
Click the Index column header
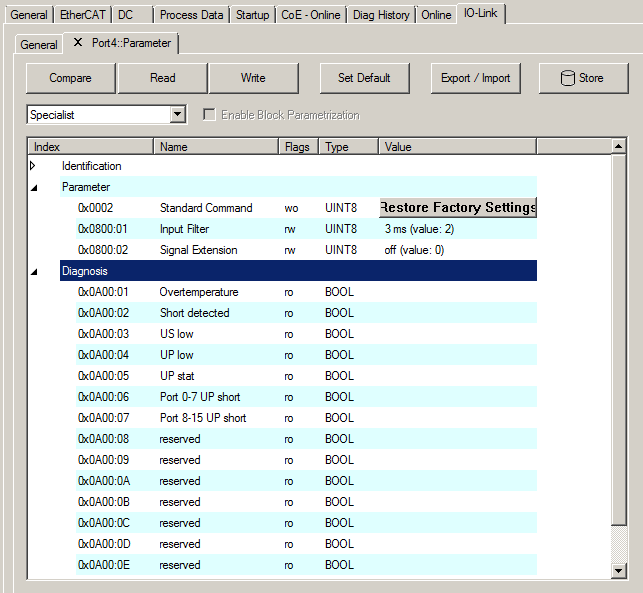click(x=91, y=147)
